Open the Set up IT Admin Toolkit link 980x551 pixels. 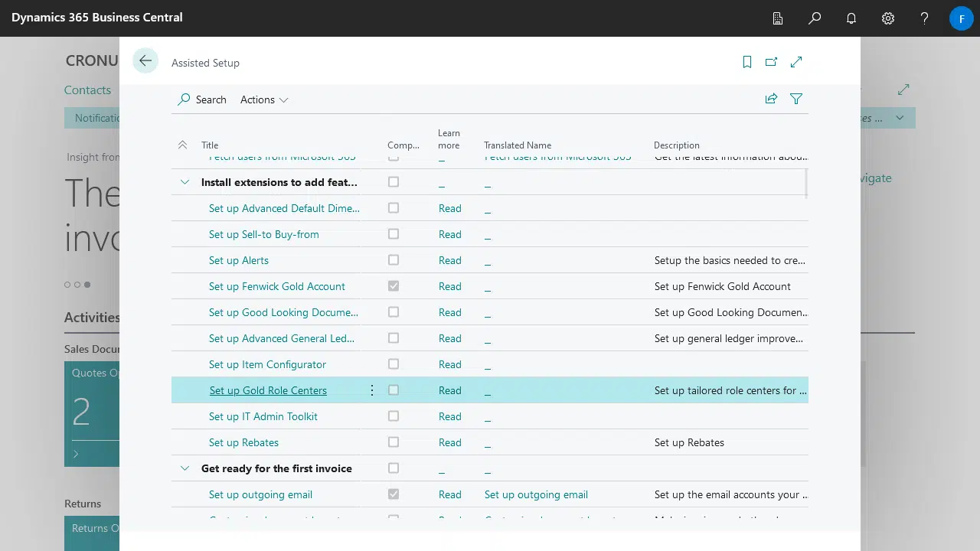[x=263, y=416]
